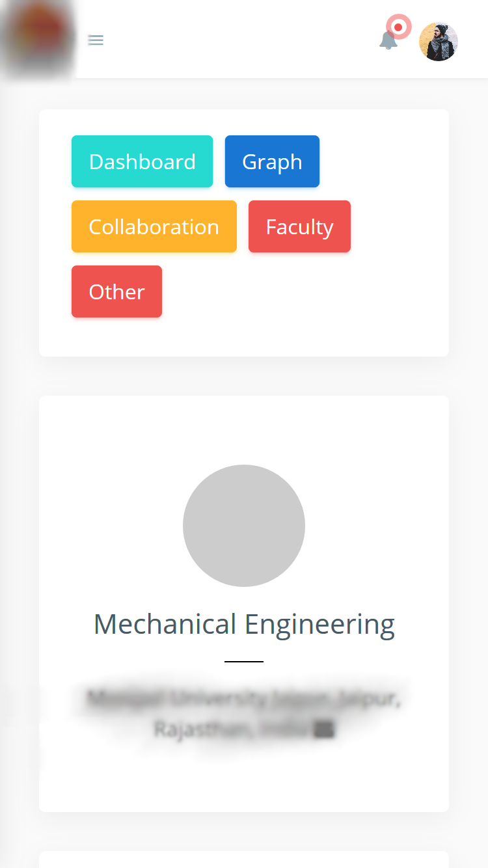Viewport: 488px width, 868px height.
Task: Go to the Dashboard section
Action: click(x=142, y=161)
